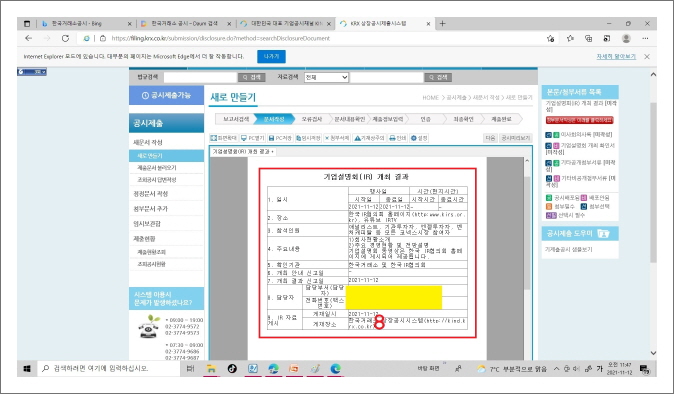Select the 제출정보입력 step tab
The width and height of the screenshot is (674, 394).
point(387,119)
